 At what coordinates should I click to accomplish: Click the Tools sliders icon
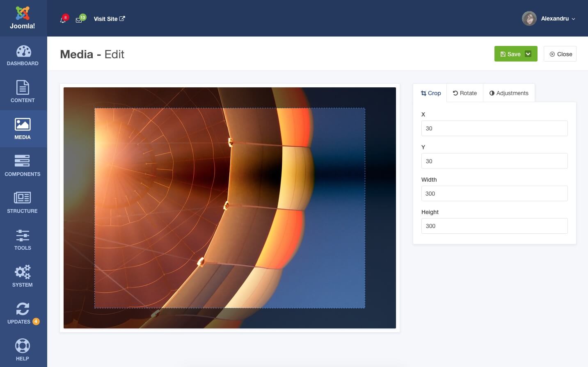[23, 236]
